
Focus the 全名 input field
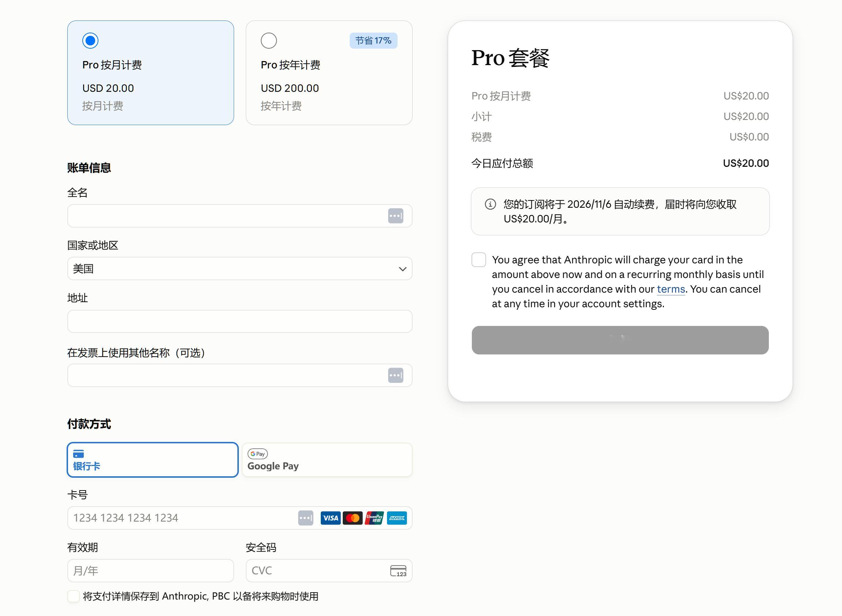[240, 216]
